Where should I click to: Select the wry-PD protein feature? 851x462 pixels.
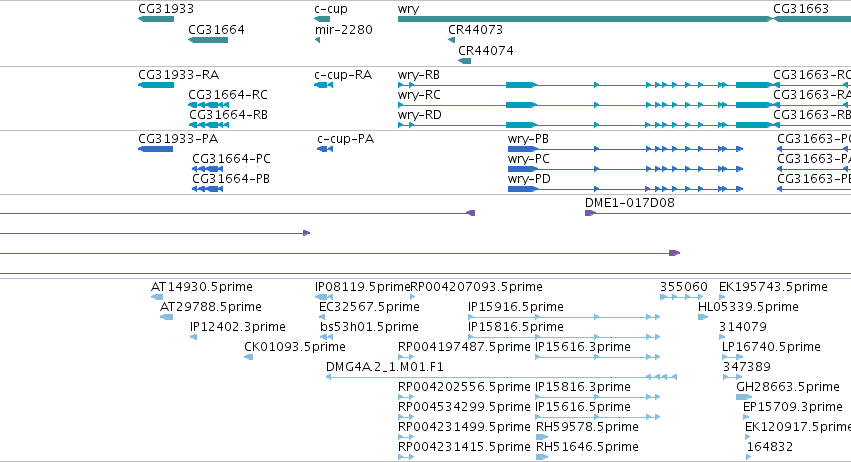tap(625, 189)
